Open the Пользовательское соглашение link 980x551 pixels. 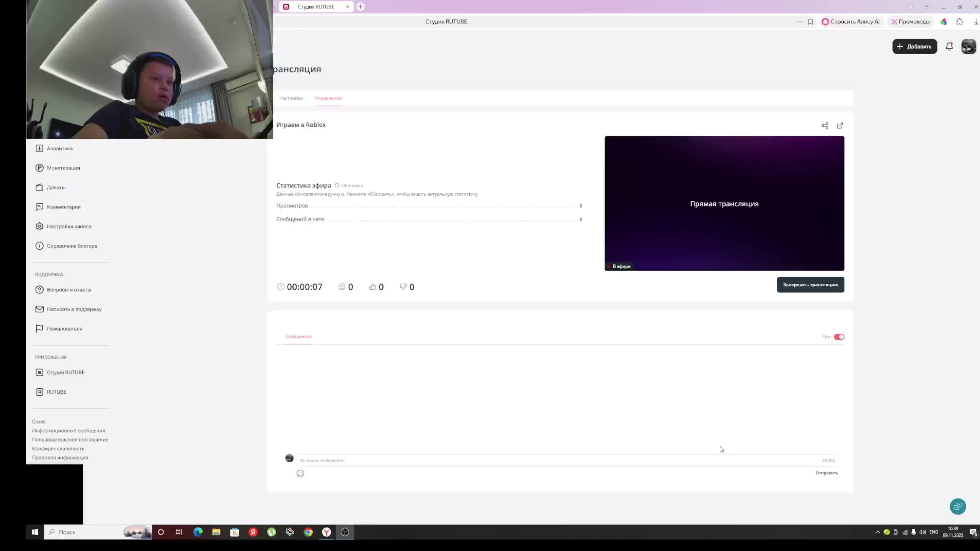(70, 439)
